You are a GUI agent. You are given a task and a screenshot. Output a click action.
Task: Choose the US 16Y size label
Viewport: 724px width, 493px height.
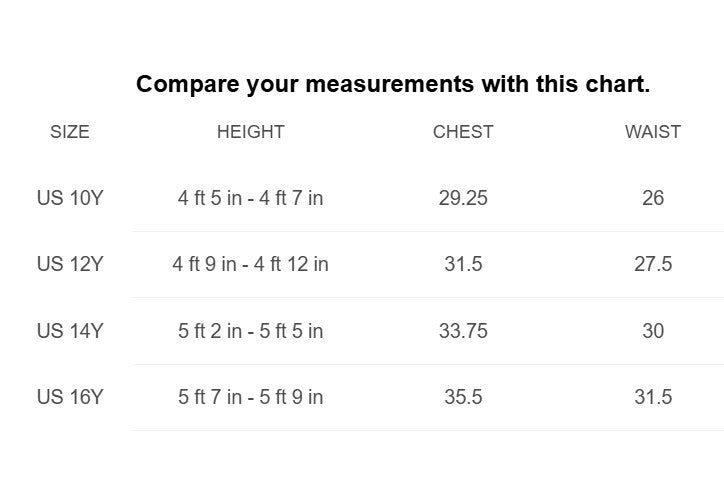point(70,397)
